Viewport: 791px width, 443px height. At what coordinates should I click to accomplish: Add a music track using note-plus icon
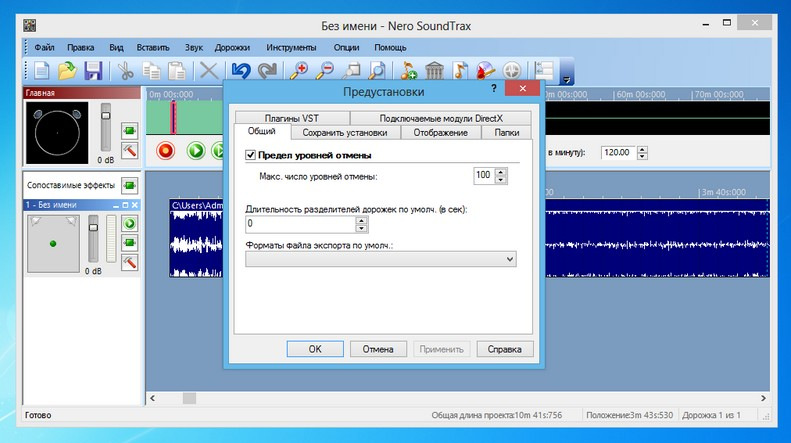408,71
